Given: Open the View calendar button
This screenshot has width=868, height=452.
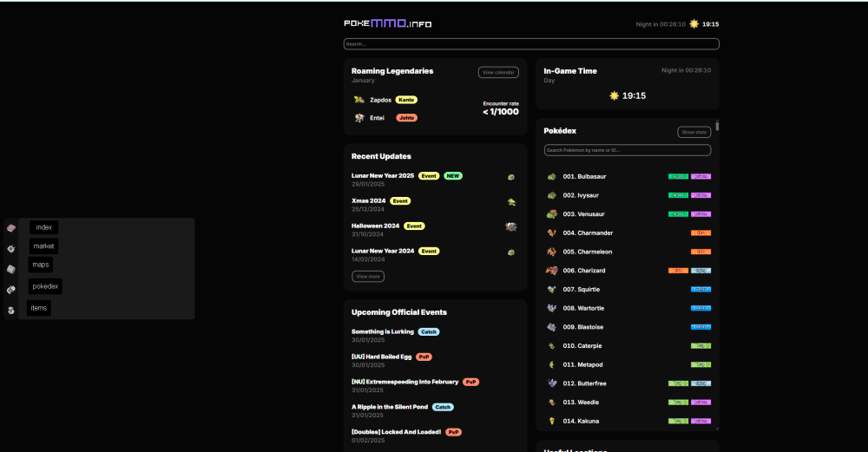Looking at the screenshot, I should tap(498, 73).
